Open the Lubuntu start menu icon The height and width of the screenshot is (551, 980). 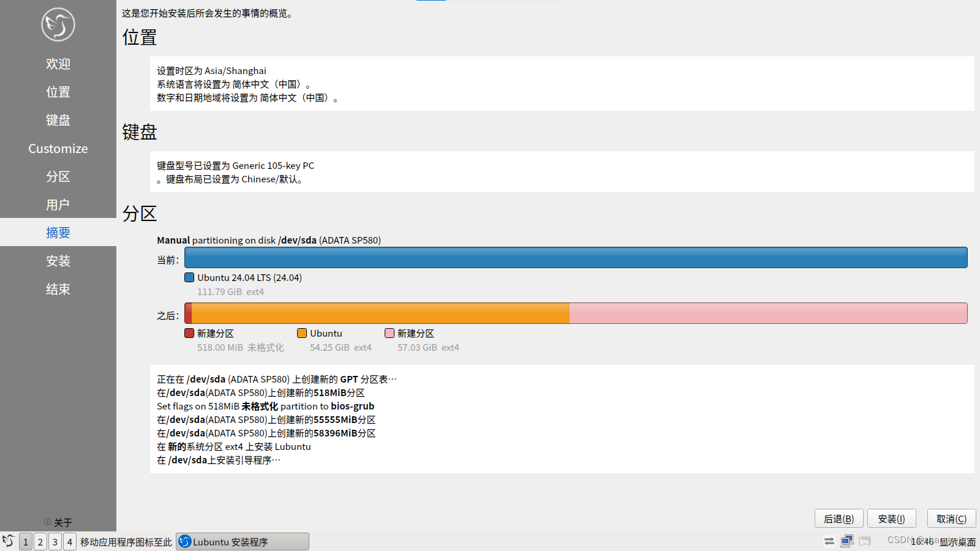coord(9,541)
